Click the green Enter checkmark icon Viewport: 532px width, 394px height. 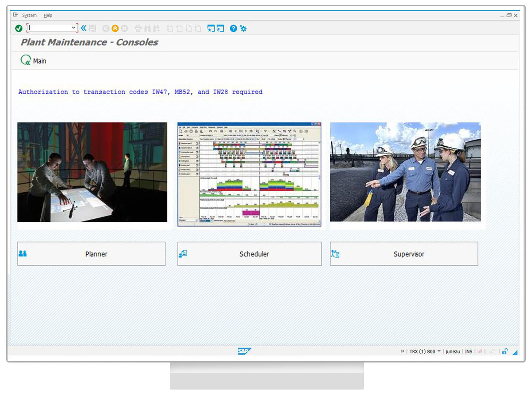pos(19,28)
